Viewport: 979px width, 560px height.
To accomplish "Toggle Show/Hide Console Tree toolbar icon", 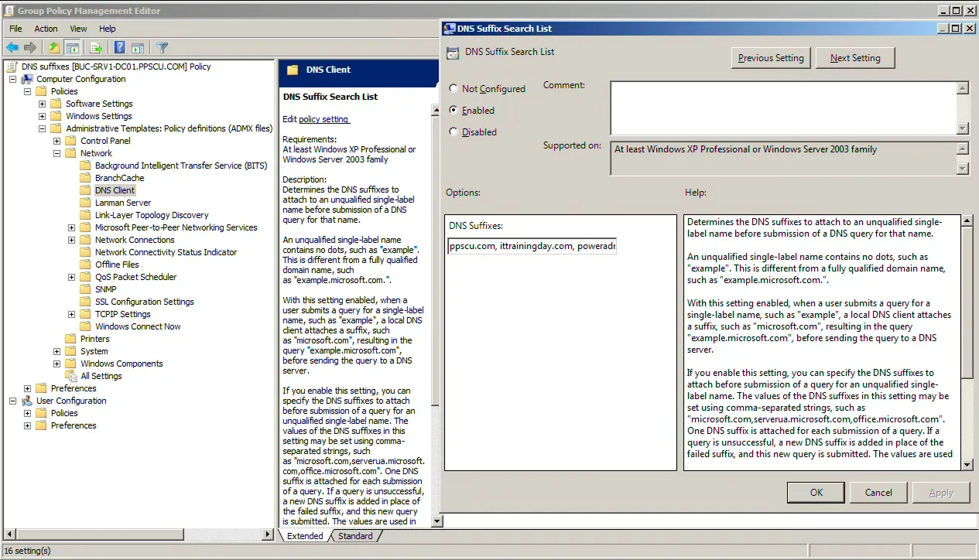I will click(72, 47).
